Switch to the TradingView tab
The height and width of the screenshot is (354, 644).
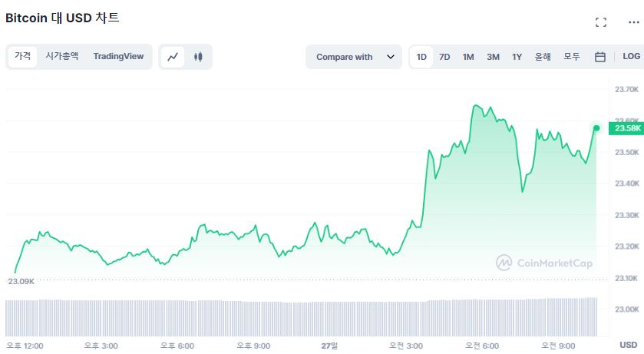(118, 56)
